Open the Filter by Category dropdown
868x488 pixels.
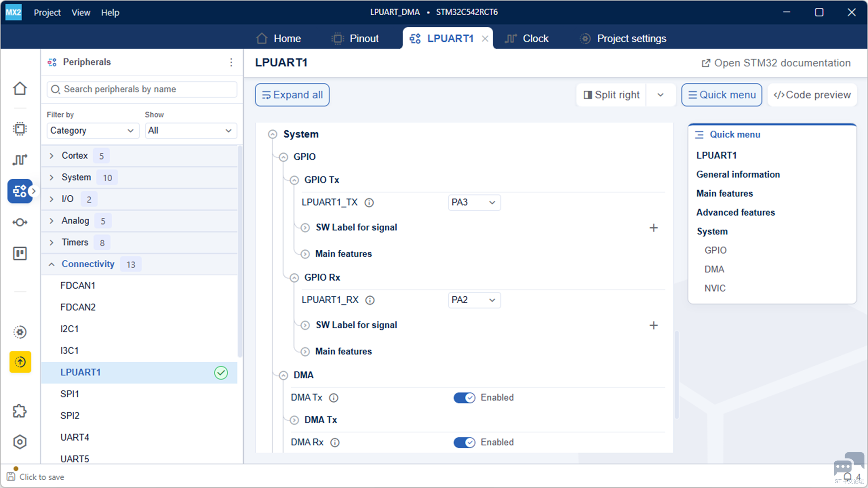pyautogui.click(x=92, y=131)
